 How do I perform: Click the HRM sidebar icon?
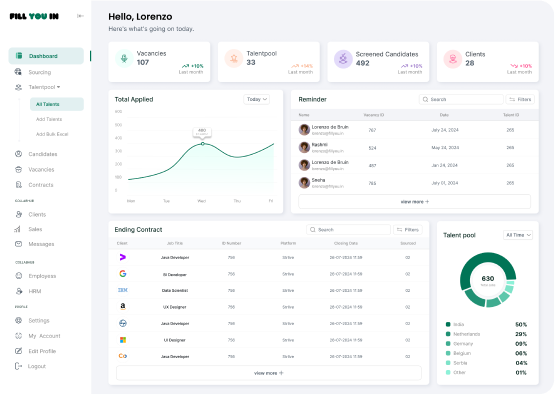coord(18,291)
